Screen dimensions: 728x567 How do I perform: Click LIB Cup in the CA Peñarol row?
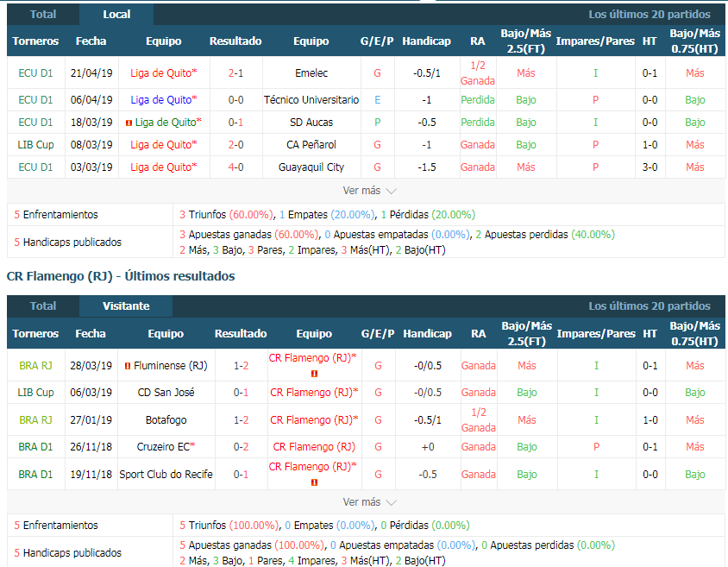pos(35,144)
